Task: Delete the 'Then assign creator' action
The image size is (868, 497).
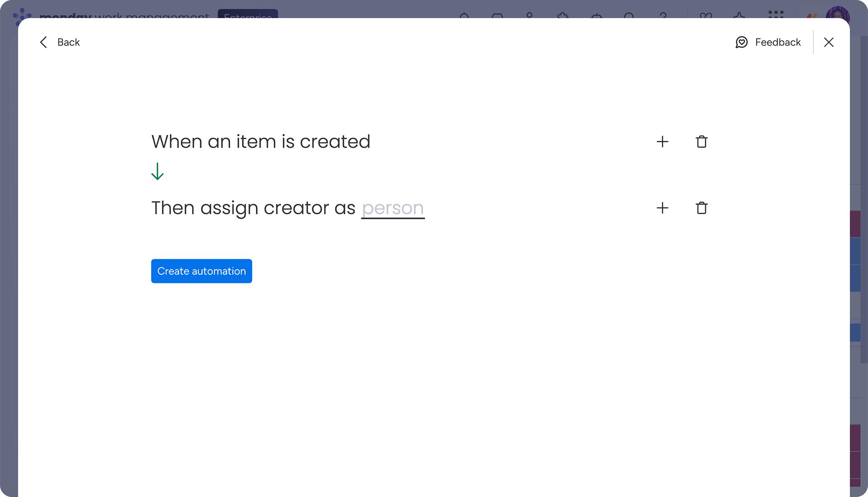Action: click(x=701, y=208)
